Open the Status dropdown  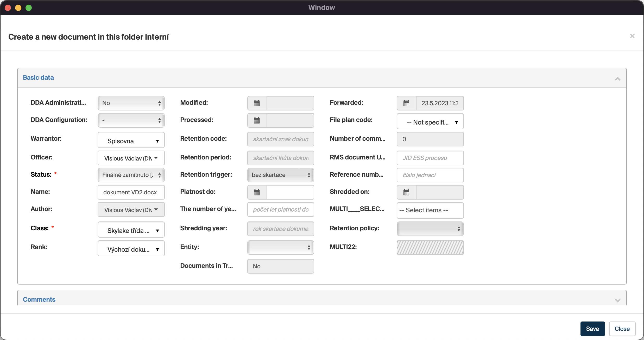click(x=131, y=175)
